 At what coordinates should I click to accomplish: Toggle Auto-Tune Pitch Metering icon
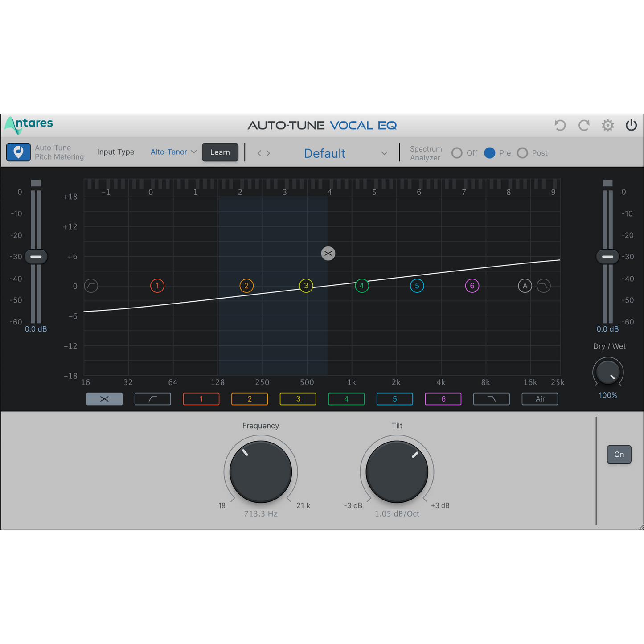[x=18, y=152]
